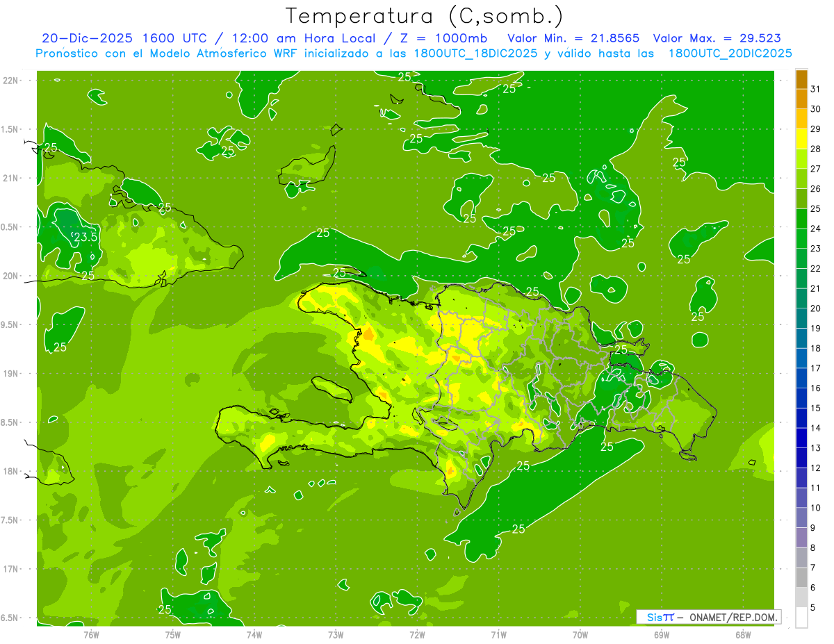The height and width of the screenshot is (644, 834).
Task: Click the legend value 12
Action: [816, 468]
